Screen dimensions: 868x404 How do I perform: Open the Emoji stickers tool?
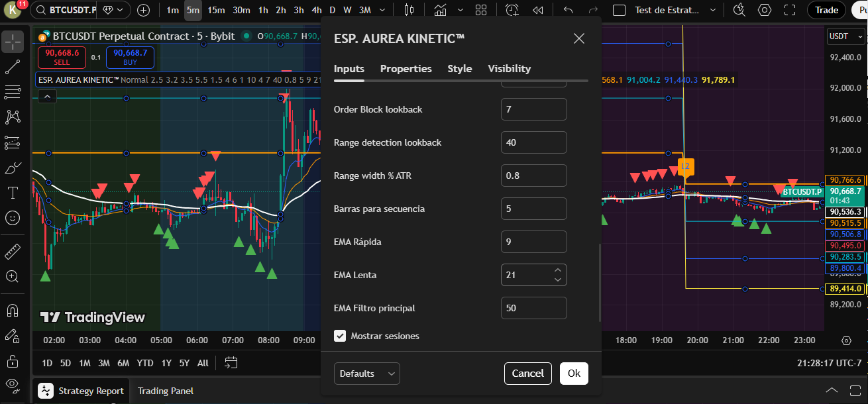coord(13,217)
